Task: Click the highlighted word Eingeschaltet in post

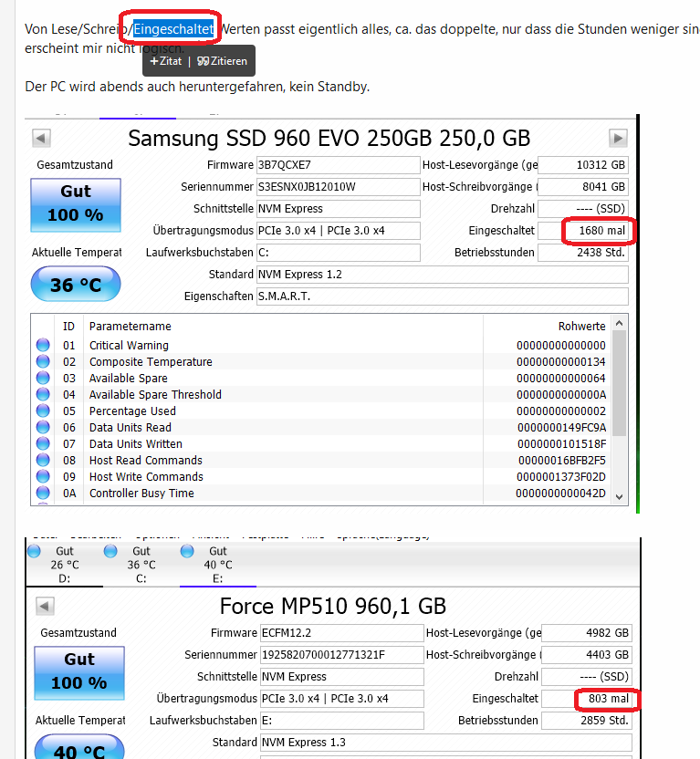Action: (x=173, y=29)
